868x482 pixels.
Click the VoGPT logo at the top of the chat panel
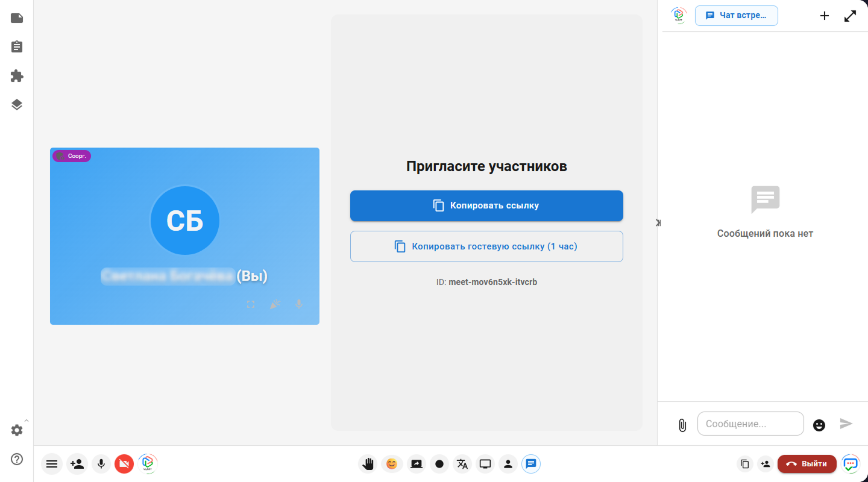click(679, 15)
